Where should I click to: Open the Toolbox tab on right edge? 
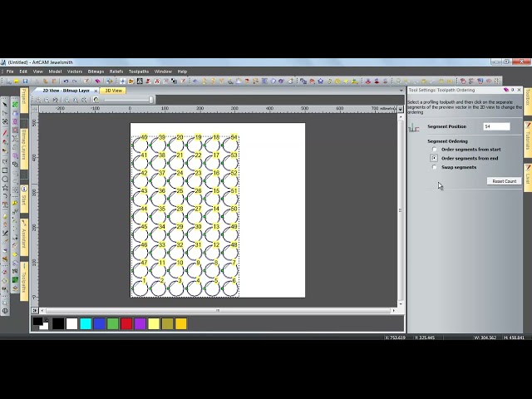[x=528, y=101]
